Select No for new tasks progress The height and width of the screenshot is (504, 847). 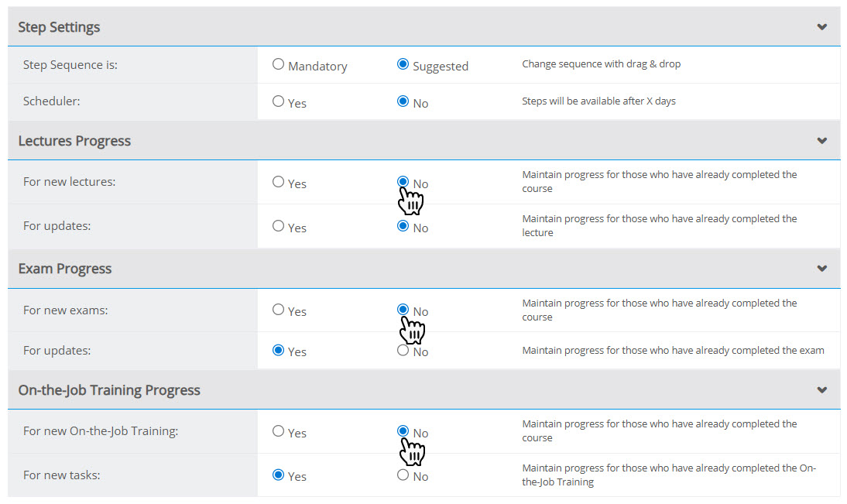tap(402, 475)
